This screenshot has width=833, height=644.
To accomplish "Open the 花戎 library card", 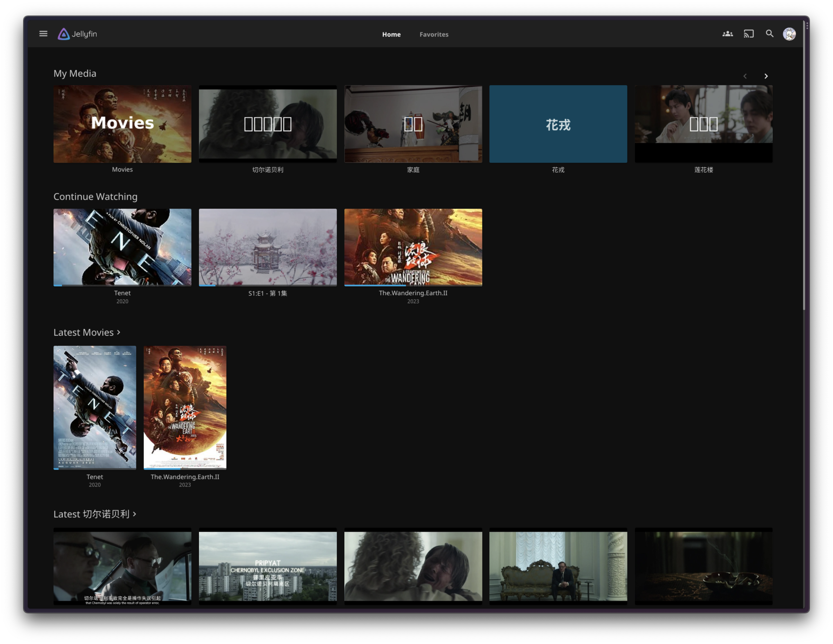I will coord(558,124).
